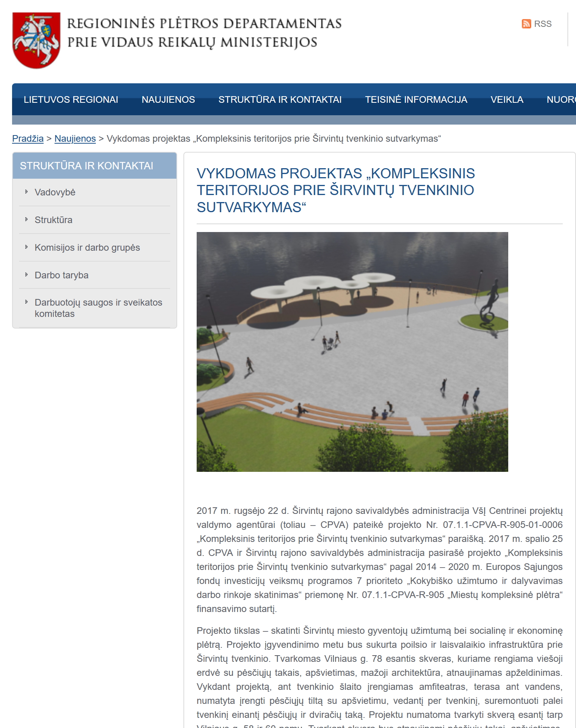The height and width of the screenshot is (728, 576).
Task: Open the Vadovybė sidebar link
Action: pyautogui.click(x=55, y=192)
